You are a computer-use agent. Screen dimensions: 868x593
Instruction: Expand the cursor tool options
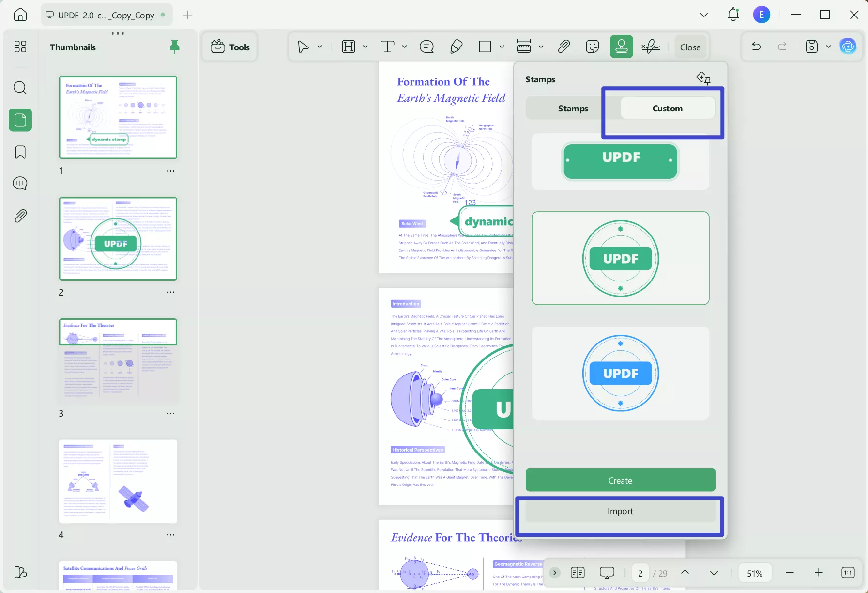coord(320,47)
